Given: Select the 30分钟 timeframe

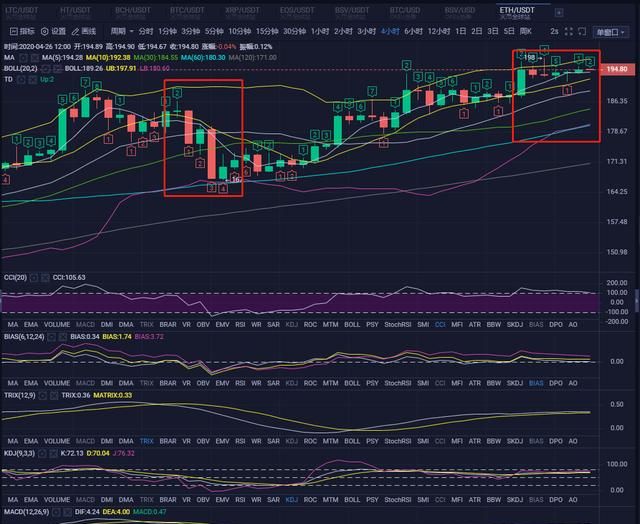Looking at the screenshot, I should (x=294, y=31).
